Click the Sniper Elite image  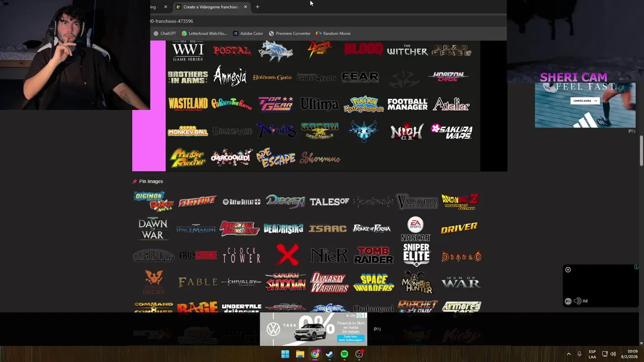pyautogui.click(x=416, y=255)
